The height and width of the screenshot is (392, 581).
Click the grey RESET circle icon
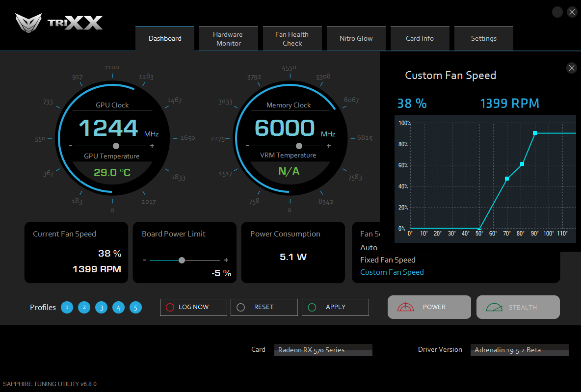241,307
